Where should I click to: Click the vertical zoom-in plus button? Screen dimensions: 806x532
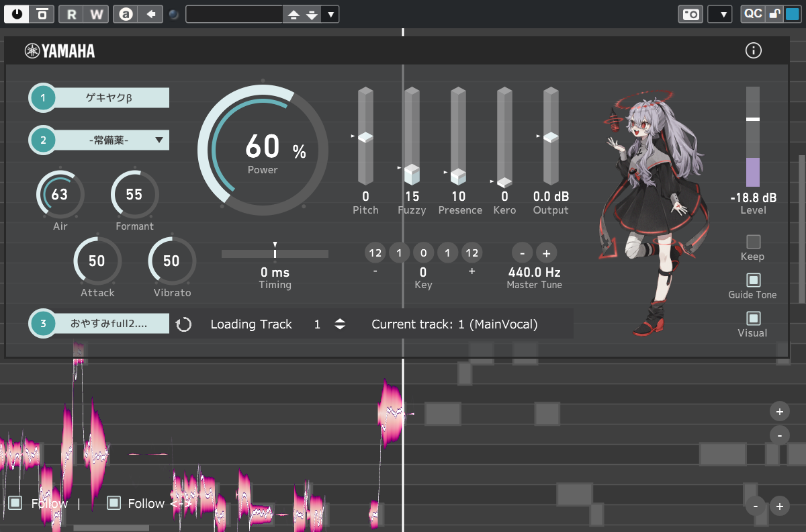pyautogui.click(x=779, y=411)
